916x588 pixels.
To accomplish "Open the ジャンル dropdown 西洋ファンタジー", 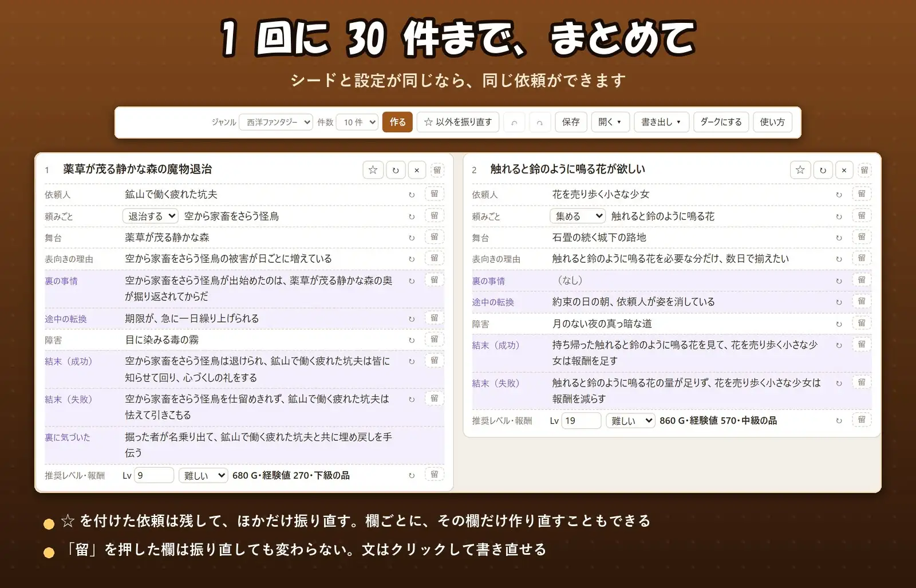I will pos(276,123).
